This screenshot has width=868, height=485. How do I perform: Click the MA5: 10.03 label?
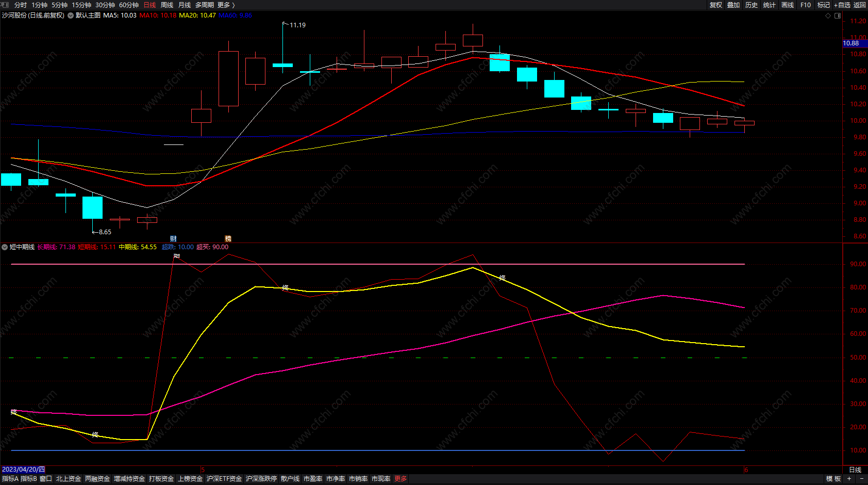(x=120, y=15)
